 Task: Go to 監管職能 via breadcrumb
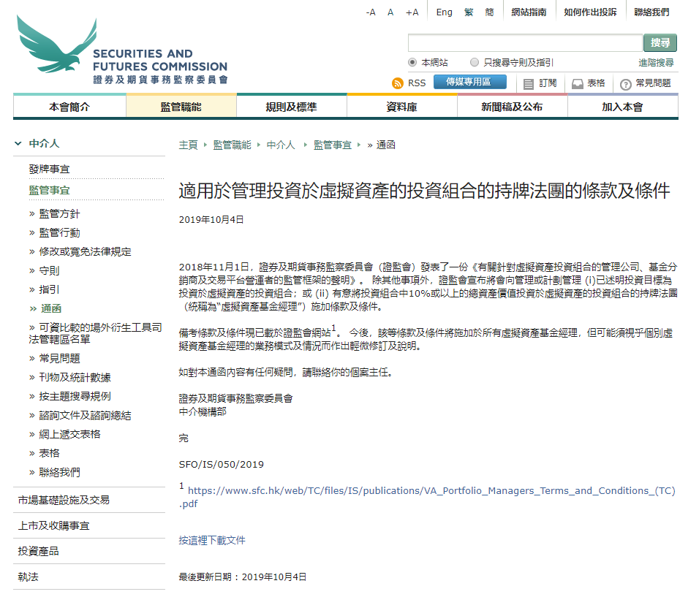tap(232, 145)
